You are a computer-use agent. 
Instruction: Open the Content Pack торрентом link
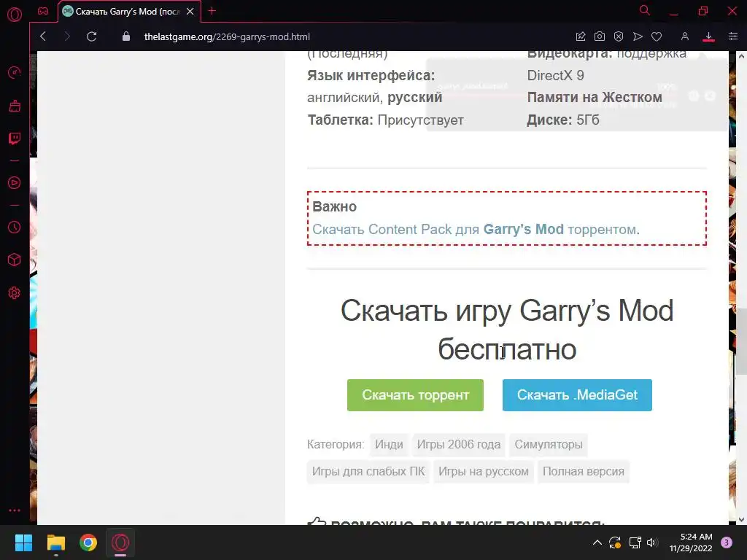coord(476,230)
